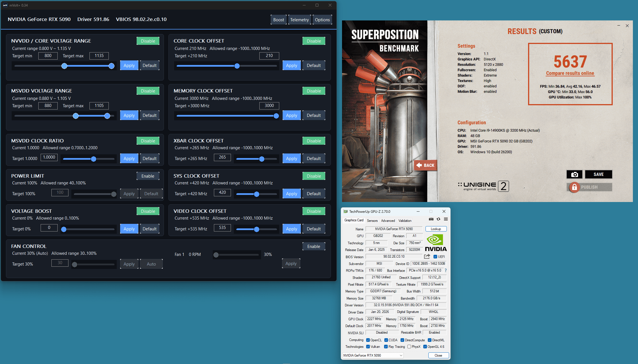
Task: Open the GPU-Z hamburger menu
Action: pyautogui.click(x=446, y=219)
